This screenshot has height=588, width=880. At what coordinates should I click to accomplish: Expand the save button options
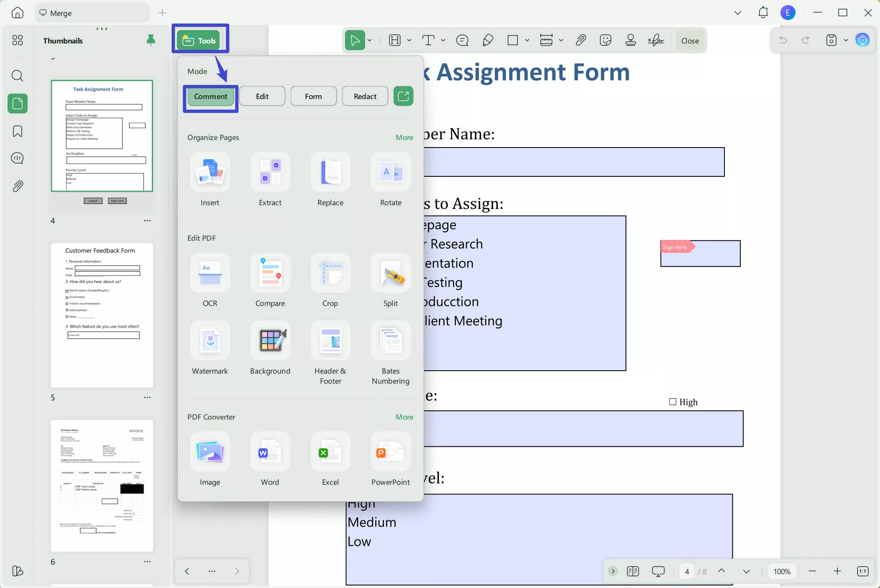[846, 40]
